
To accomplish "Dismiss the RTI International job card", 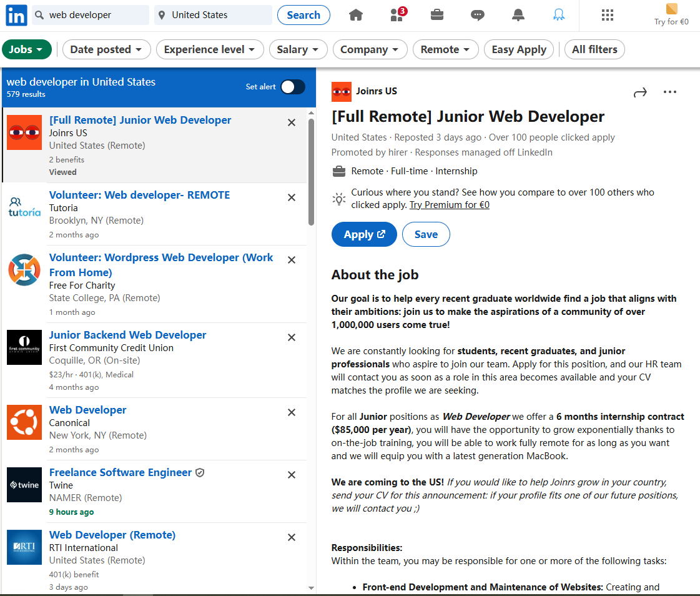I will click(292, 537).
